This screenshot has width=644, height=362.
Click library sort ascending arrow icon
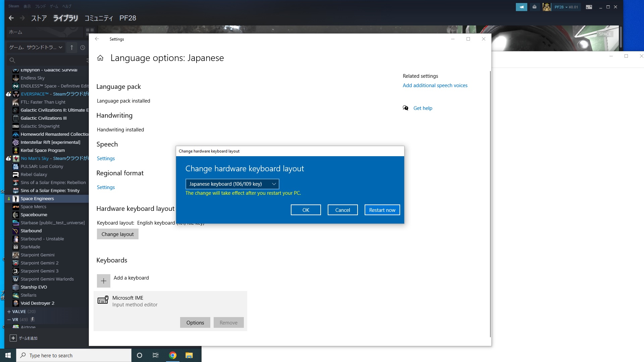pos(71,48)
